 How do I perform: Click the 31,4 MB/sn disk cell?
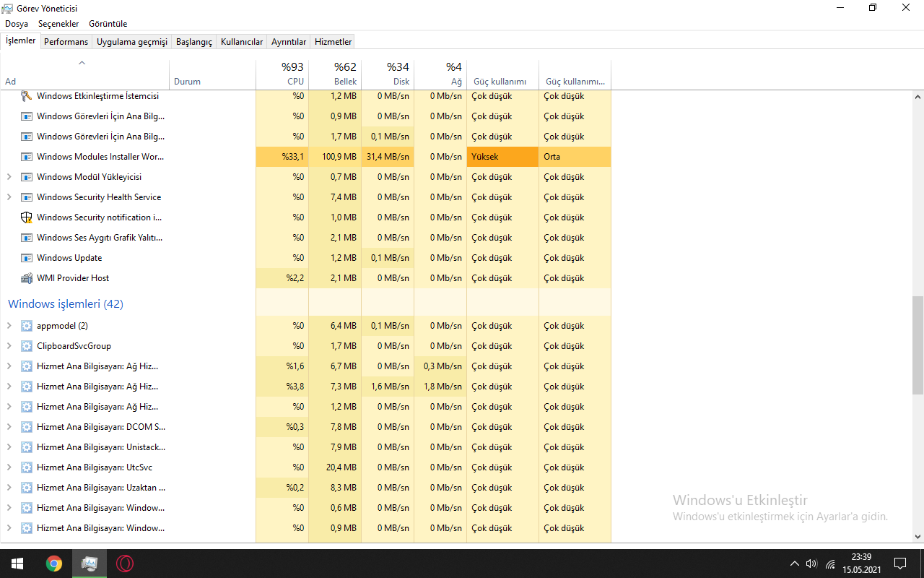tap(388, 157)
